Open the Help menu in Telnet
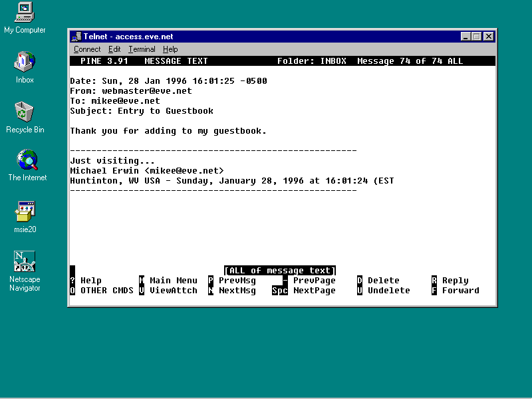Viewport: 532px width, 399px height. tap(170, 49)
